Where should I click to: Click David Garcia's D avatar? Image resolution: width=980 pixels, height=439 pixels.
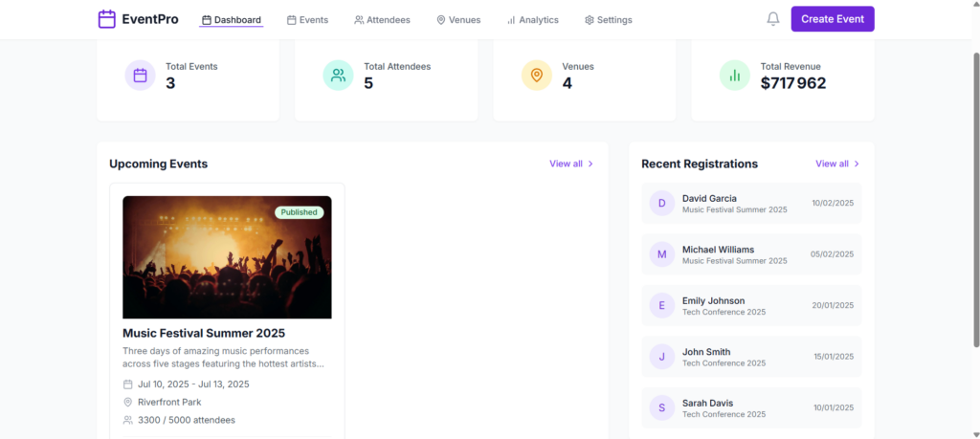point(662,203)
